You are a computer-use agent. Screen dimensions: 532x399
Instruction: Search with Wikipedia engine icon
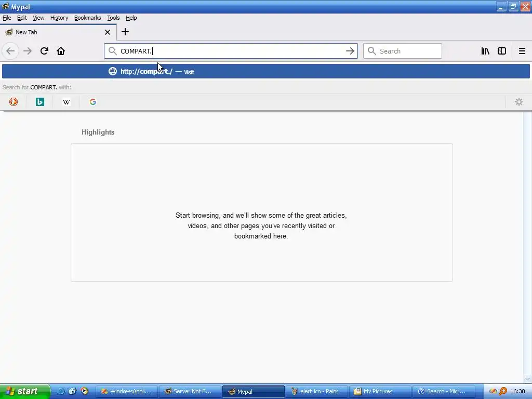66,102
